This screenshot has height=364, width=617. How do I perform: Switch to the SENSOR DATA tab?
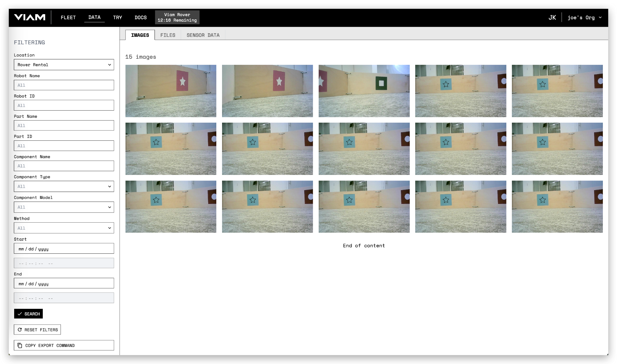coord(203,35)
